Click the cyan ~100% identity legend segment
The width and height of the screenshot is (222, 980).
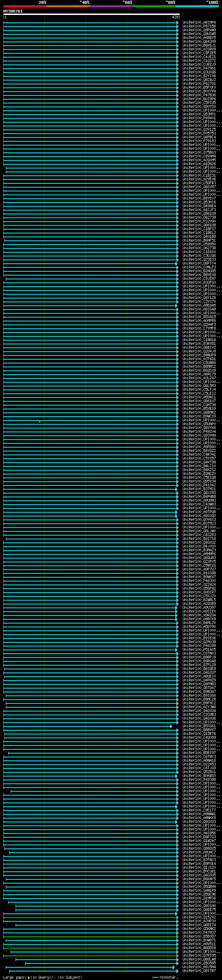(197, 7)
